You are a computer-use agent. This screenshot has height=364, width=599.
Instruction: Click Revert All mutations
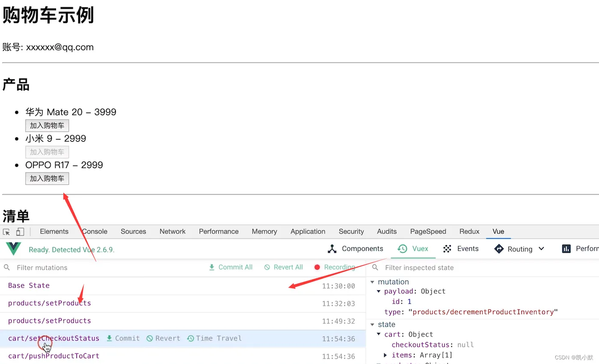284,267
